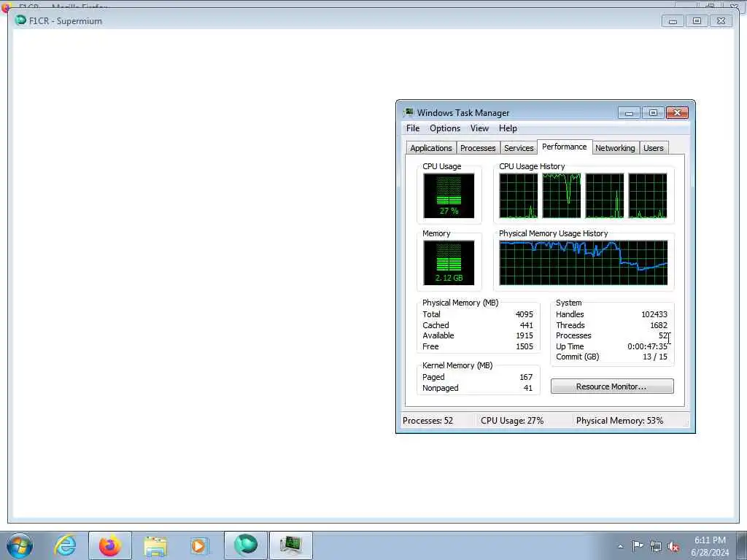Open the View menu
This screenshot has width=747, height=560.
[479, 128]
